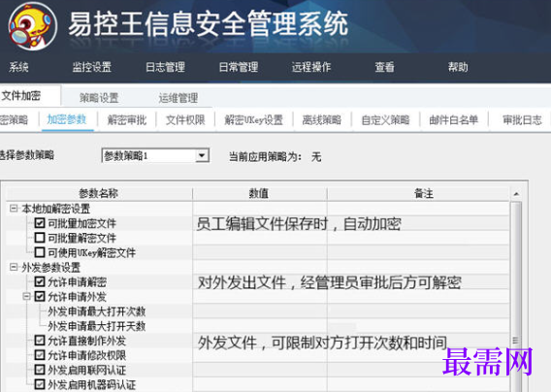Select the 自定义策略 sub-tab
Viewport: 551px width, 392px height.
[385, 120]
